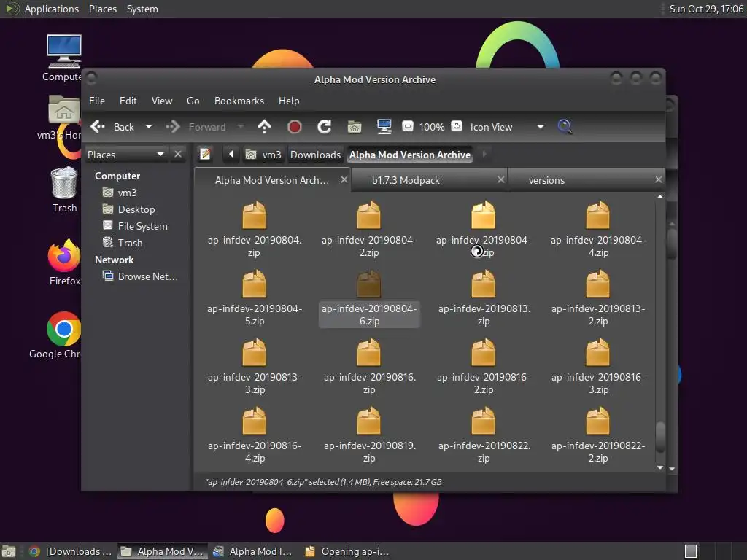Open the search magnifier icon
The height and width of the screenshot is (560, 747).
565,127
